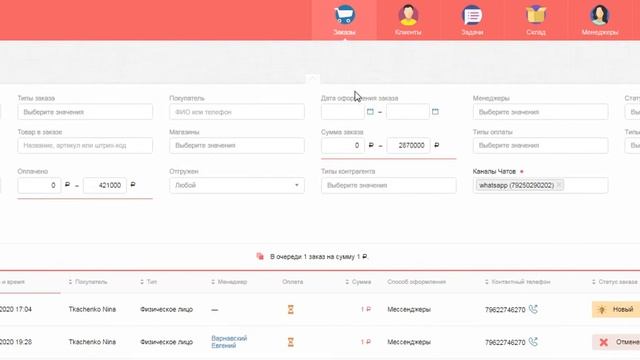Sort table by Статус заказа column
The width and height of the screenshot is (640, 360).
point(614,282)
